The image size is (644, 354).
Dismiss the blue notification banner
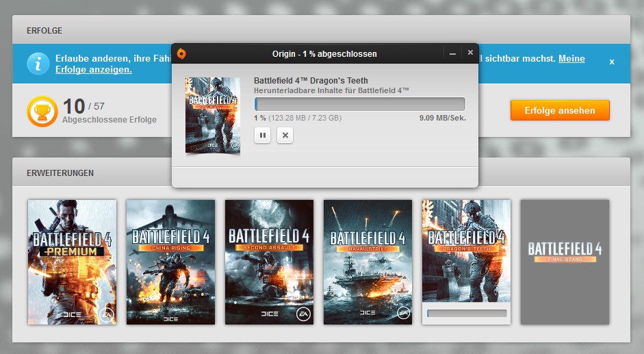click(611, 62)
